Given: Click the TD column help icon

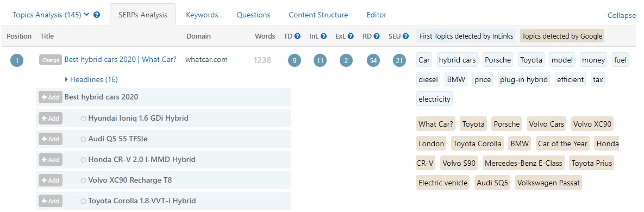Looking at the screenshot, I should 297,36.
